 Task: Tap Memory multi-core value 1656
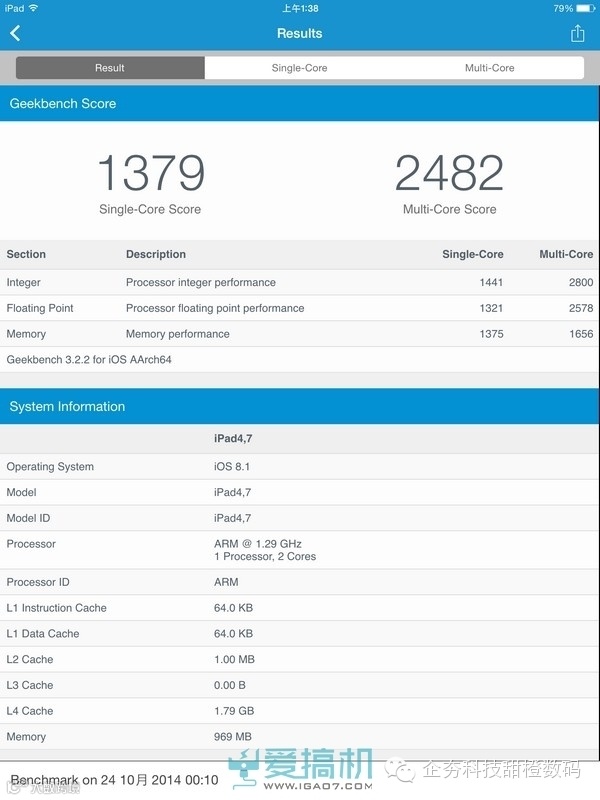pyautogui.click(x=581, y=334)
